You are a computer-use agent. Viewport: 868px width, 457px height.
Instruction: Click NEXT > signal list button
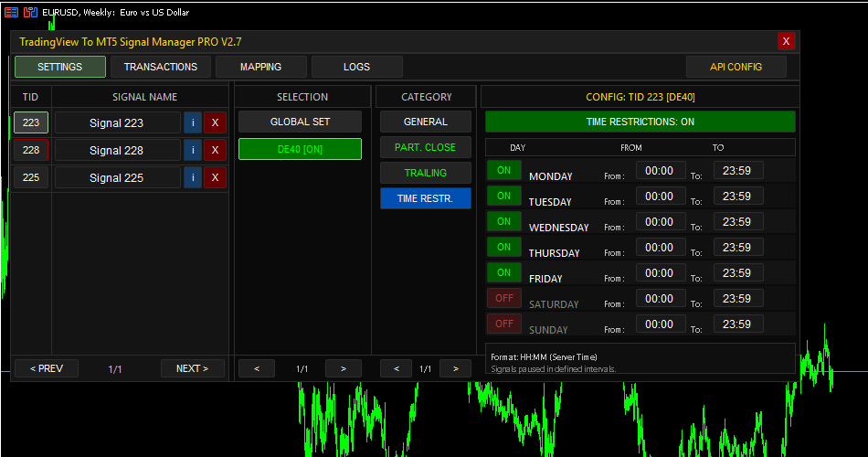(x=193, y=368)
